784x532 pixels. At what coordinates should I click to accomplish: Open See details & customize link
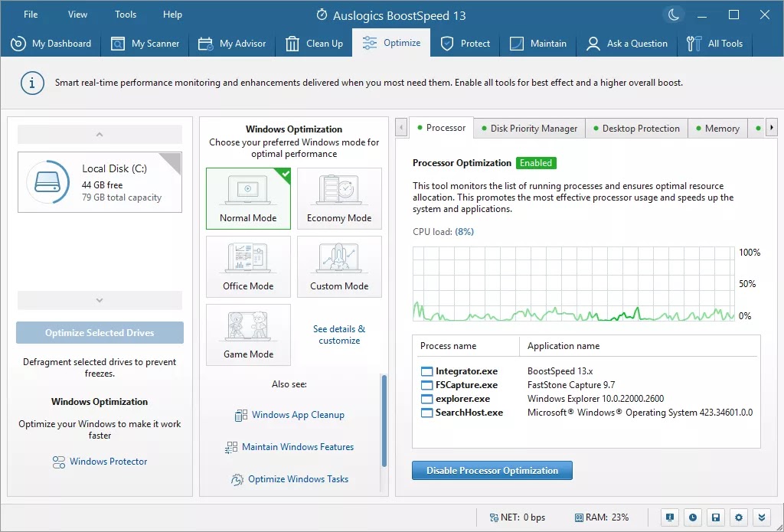339,335
